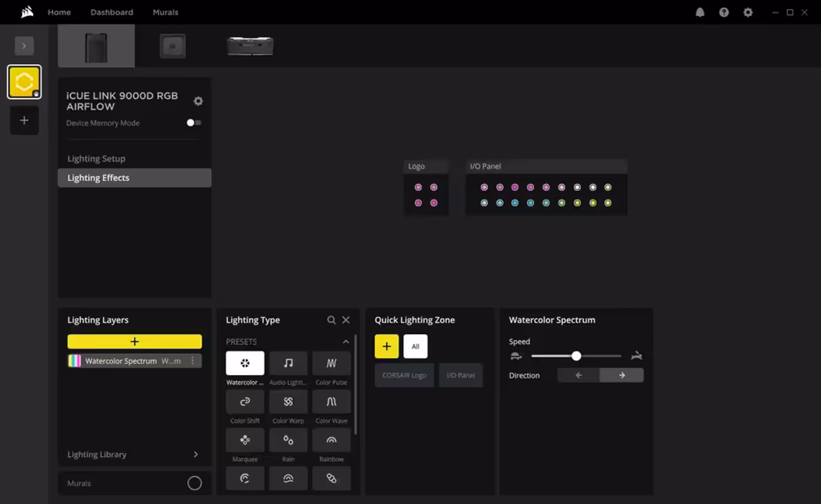821x504 pixels.
Task: Click last bottom-row LED in I/O Panel
Action: coord(608,203)
